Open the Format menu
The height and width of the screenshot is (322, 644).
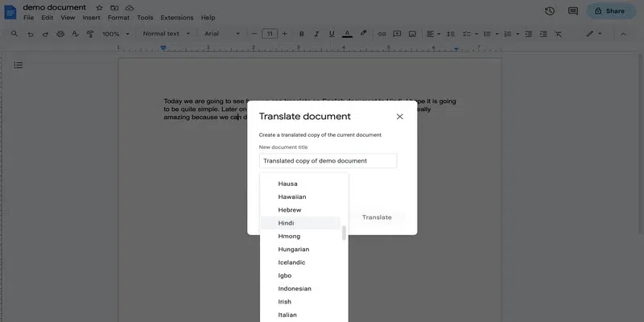tap(118, 18)
